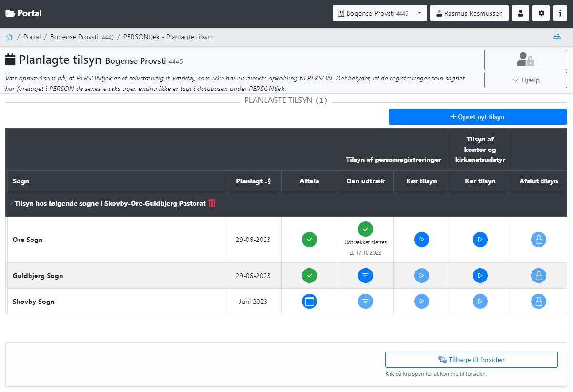Run personregistreringer tilsyn for Ore Sogn
The image size is (573, 392).
(x=421, y=240)
